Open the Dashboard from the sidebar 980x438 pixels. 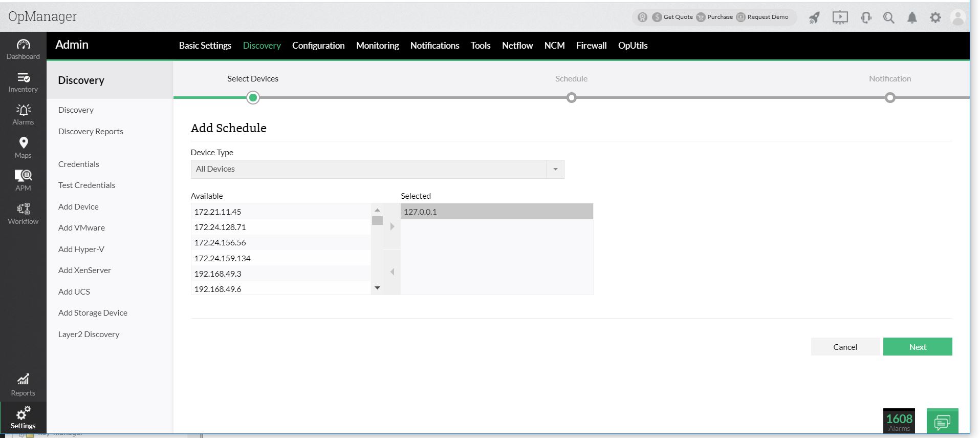click(23, 49)
